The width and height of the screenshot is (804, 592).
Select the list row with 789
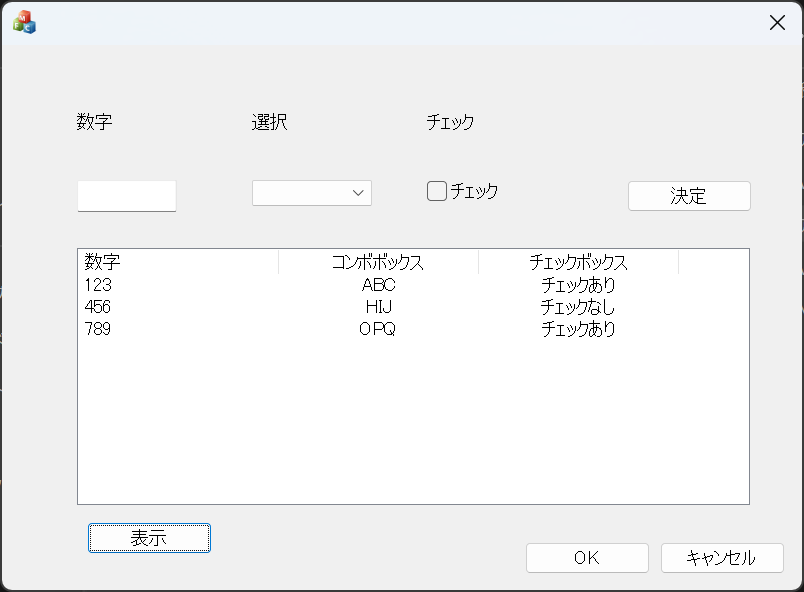pos(98,329)
